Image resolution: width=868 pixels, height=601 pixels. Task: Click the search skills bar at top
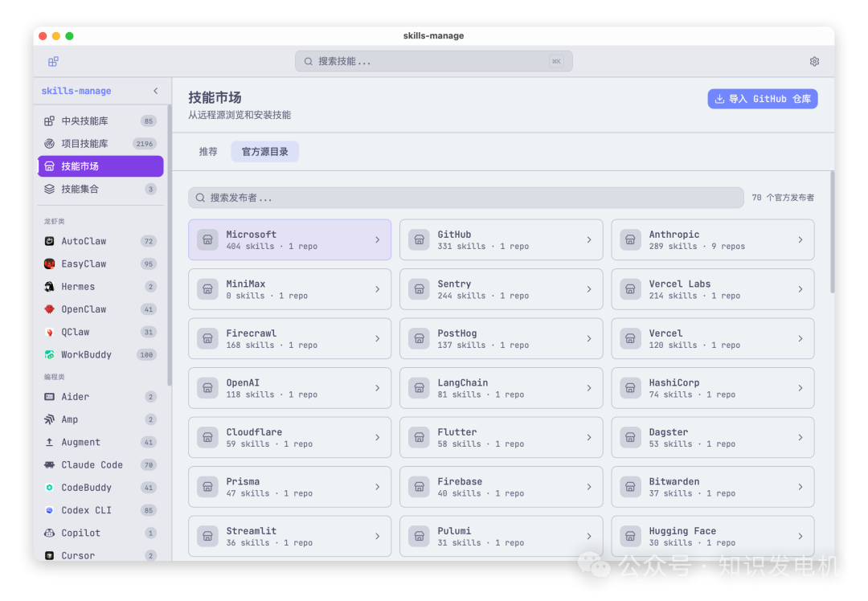click(433, 61)
